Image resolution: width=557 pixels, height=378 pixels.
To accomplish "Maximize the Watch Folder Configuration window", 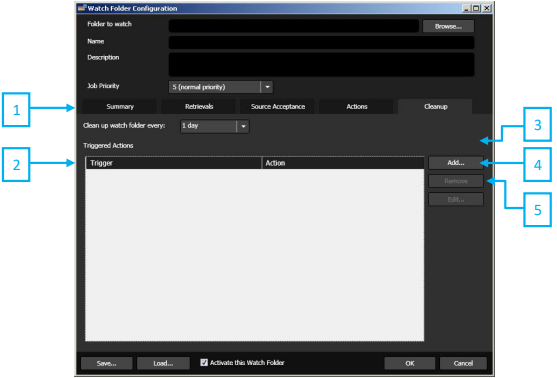I will click(477, 8).
